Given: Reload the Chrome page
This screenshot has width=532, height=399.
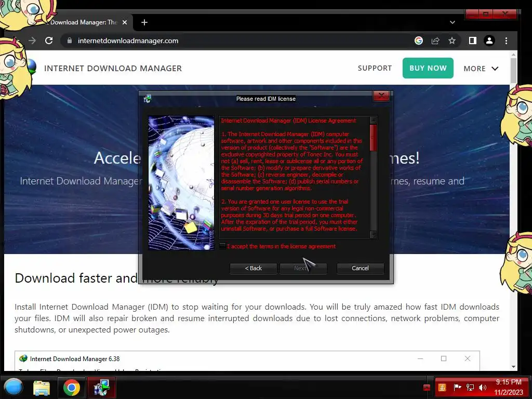Looking at the screenshot, I should click(49, 41).
